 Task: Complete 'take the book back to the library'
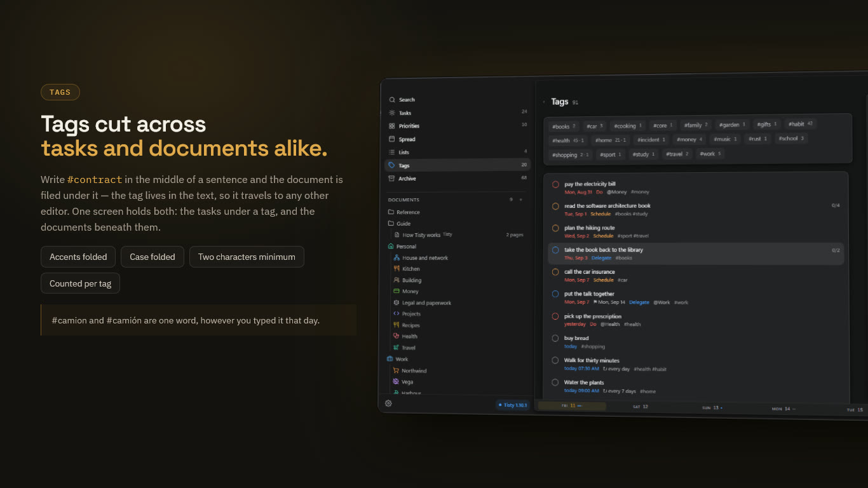pyautogui.click(x=555, y=250)
